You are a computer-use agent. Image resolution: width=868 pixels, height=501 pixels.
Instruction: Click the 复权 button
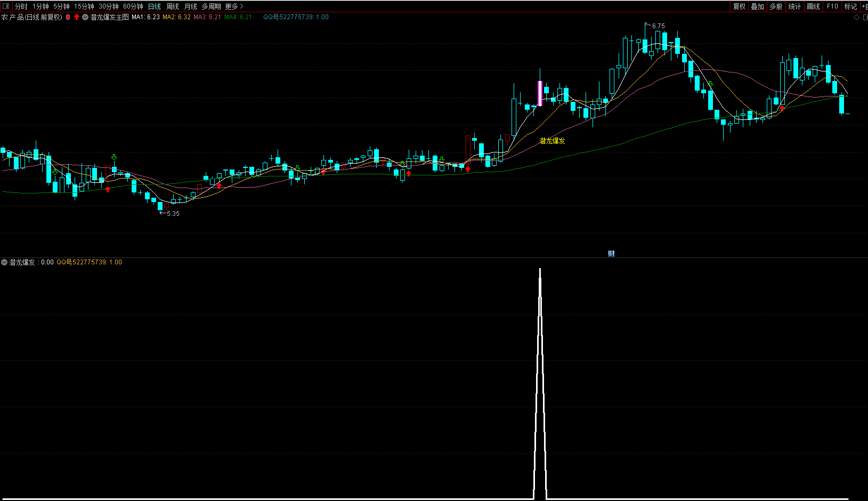[739, 6]
